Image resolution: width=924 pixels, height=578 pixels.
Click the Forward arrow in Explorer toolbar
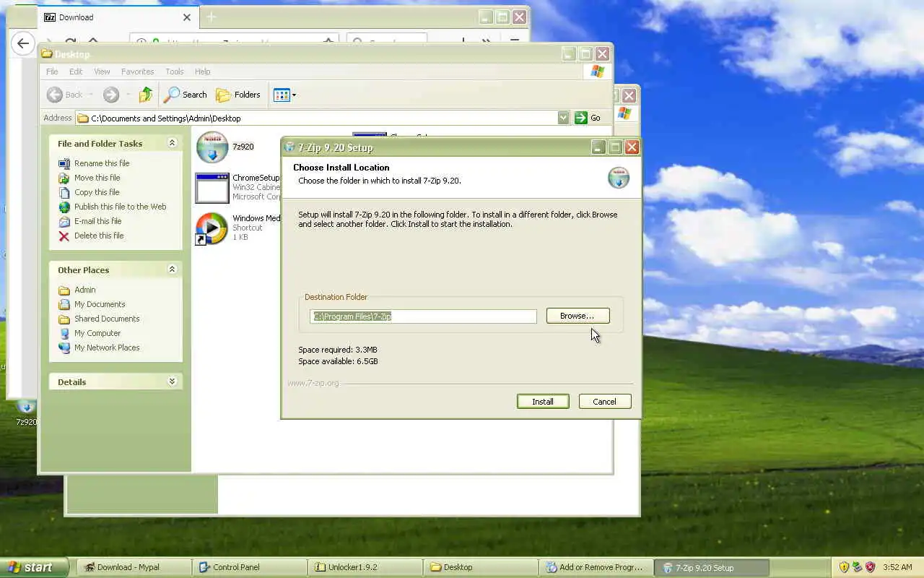110,95
